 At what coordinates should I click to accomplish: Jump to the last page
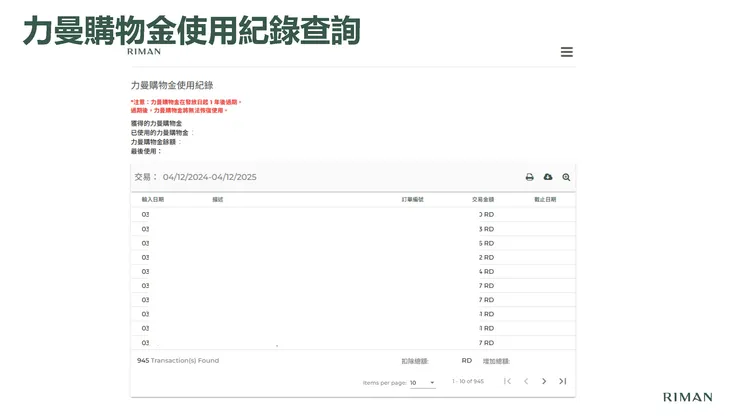tap(563, 381)
